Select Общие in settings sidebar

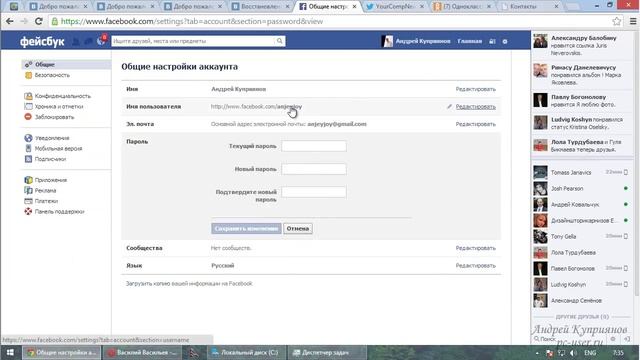point(66,64)
